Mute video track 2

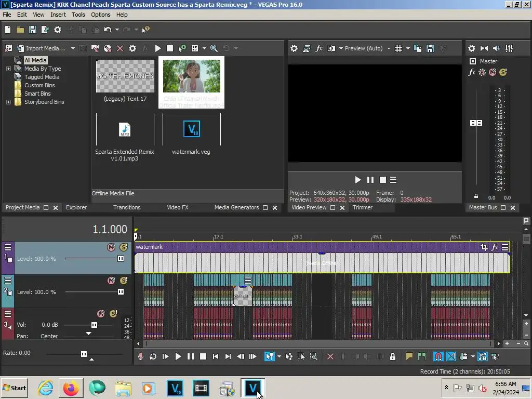(x=111, y=281)
